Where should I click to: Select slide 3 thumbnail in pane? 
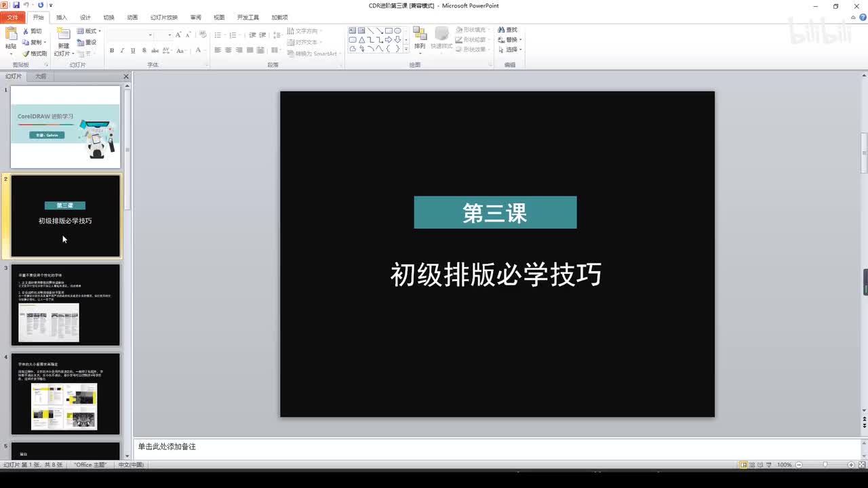point(65,305)
